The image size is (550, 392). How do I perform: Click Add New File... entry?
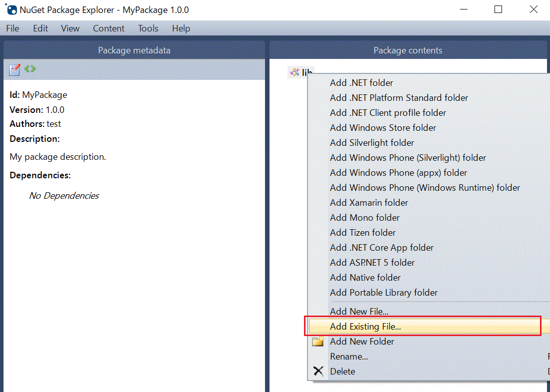pos(428,312)
